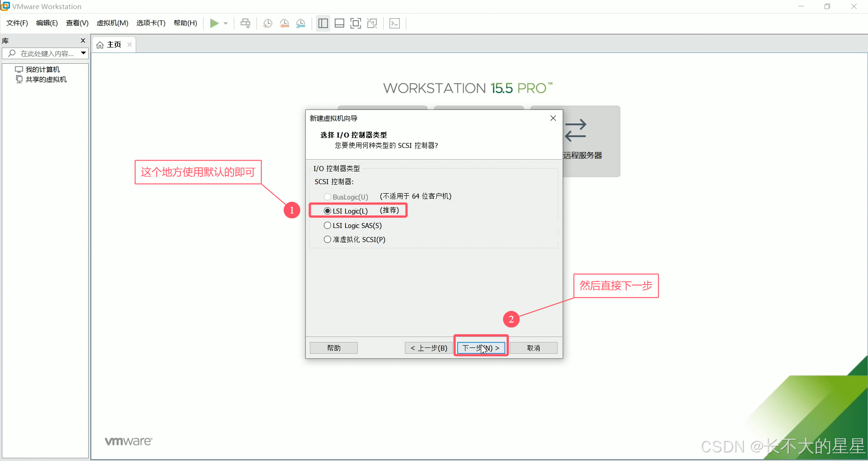Screen dimensions: 868x461
Task: Open the 文件(F) menu
Action: (17, 23)
